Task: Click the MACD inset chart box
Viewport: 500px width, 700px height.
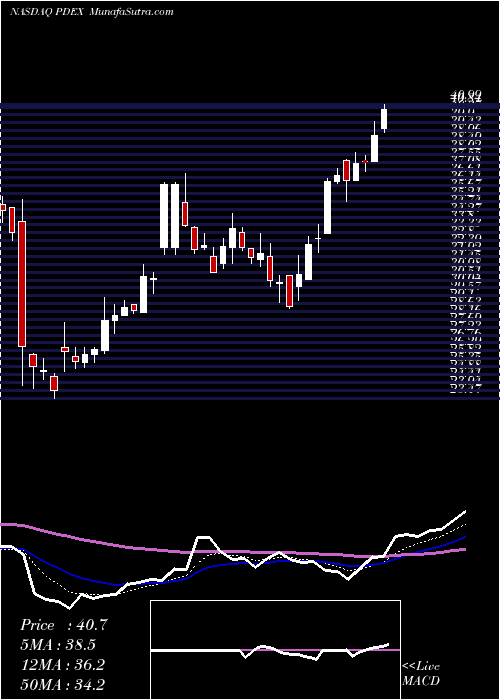Action: pos(275,650)
